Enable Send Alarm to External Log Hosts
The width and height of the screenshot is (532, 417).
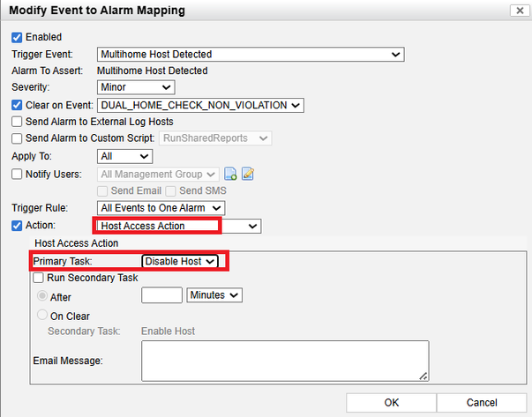point(17,122)
